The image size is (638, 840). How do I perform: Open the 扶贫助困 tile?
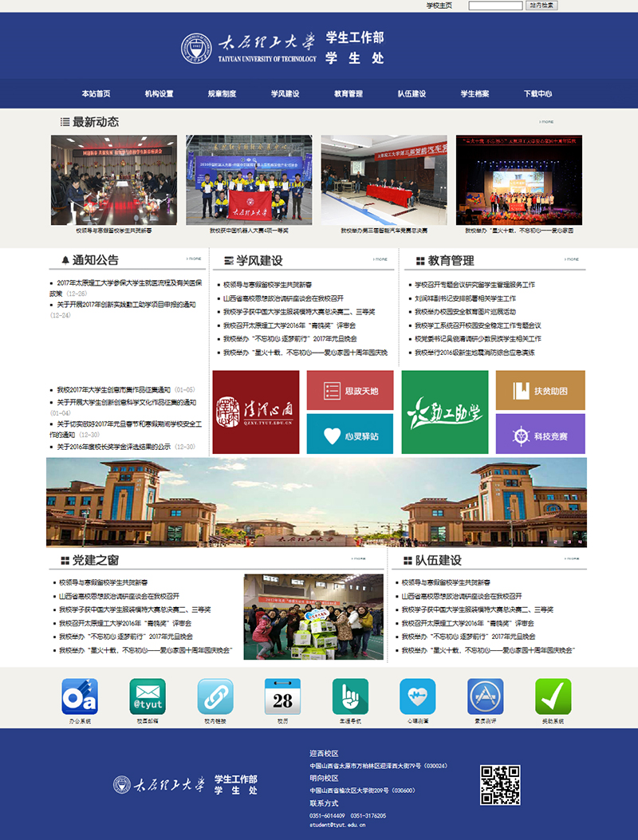coord(540,391)
